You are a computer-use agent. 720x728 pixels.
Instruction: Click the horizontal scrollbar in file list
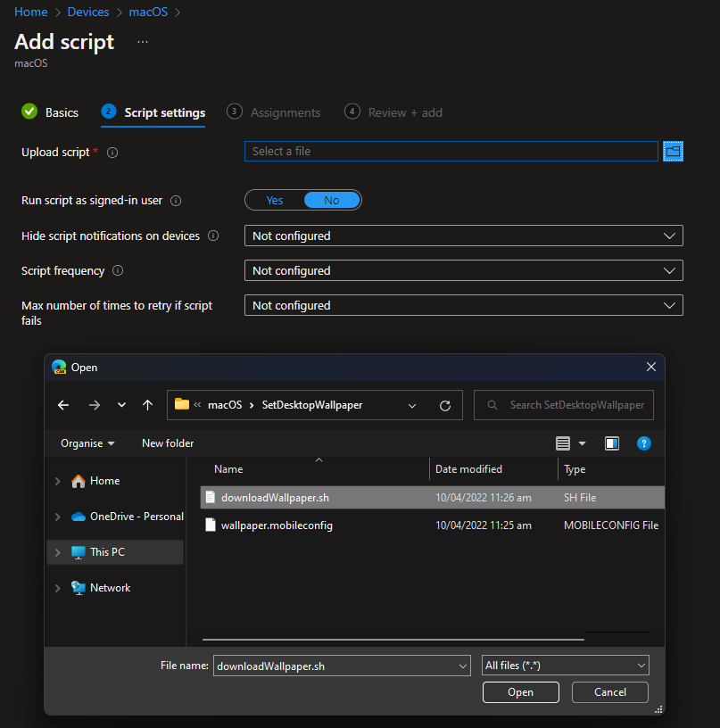pyautogui.click(x=393, y=640)
